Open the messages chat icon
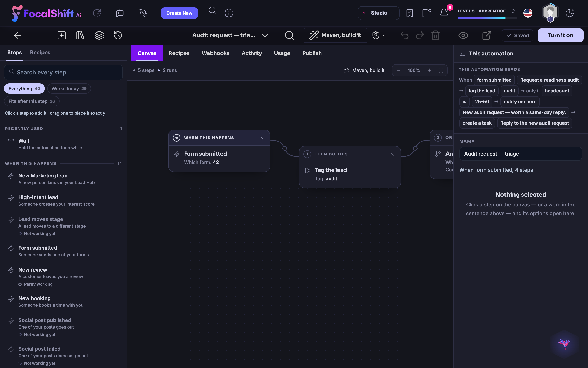 tap(427, 13)
